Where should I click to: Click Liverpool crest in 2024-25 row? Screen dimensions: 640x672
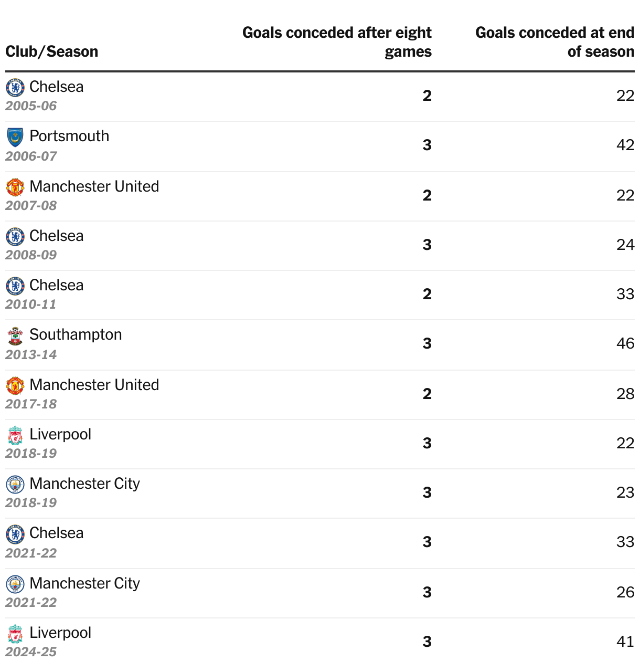15,634
